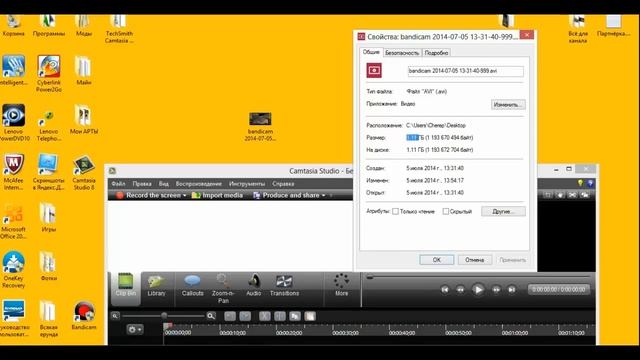Play the preview in Camtasia
This screenshot has height=360, width=640.
coord(478,289)
